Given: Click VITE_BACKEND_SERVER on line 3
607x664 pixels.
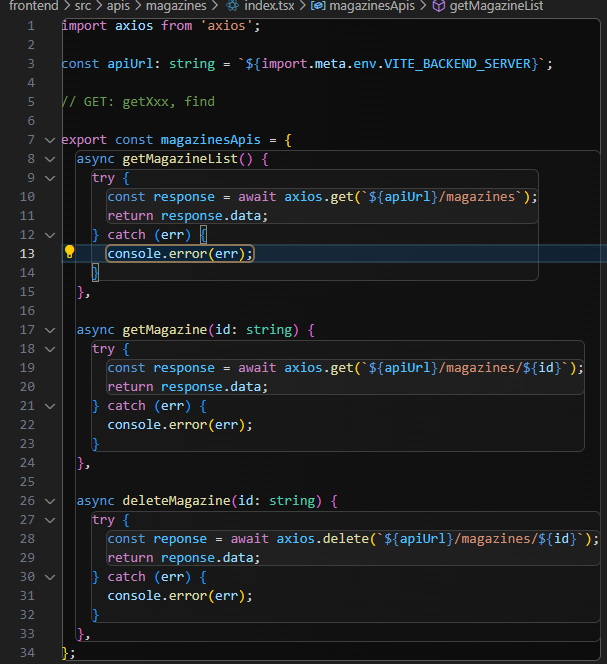Looking at the screenshot, I should tap(457, 64).
